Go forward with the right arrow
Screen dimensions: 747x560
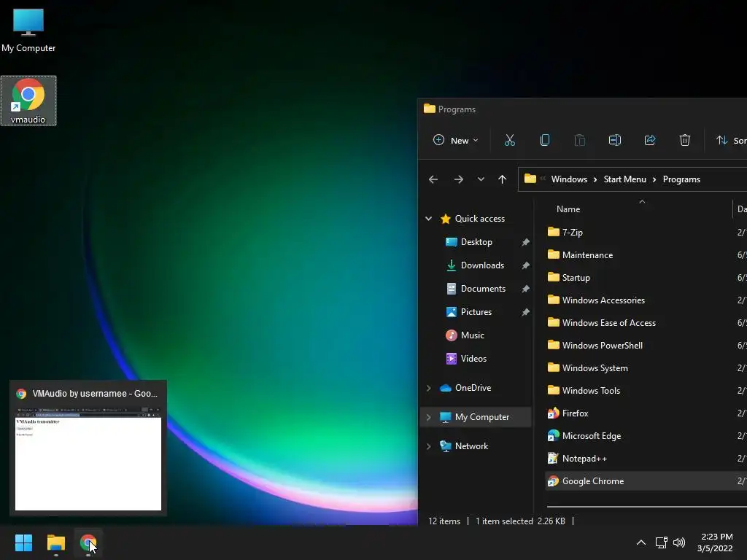click(458, 179)
